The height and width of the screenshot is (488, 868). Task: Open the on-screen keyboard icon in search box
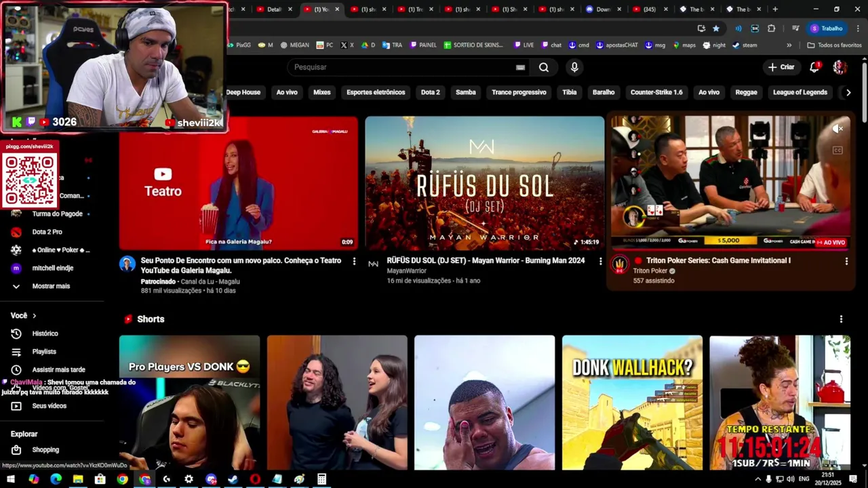[520, 67]
